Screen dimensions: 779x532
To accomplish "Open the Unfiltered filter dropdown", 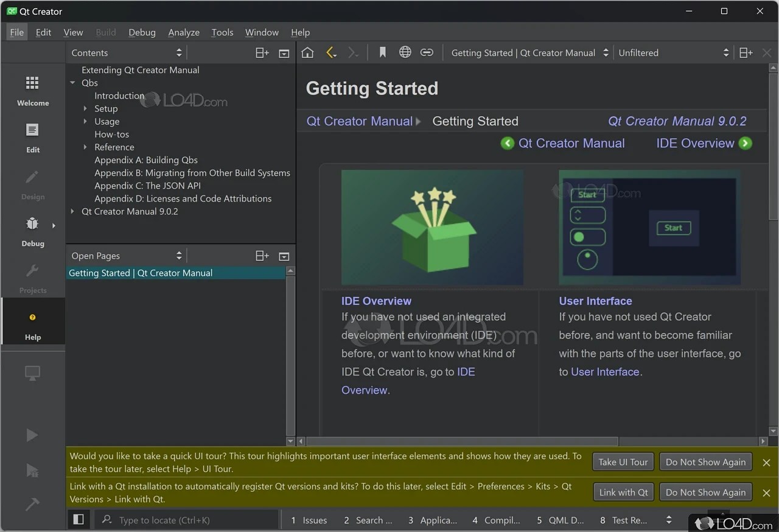I will click(674, 53).
